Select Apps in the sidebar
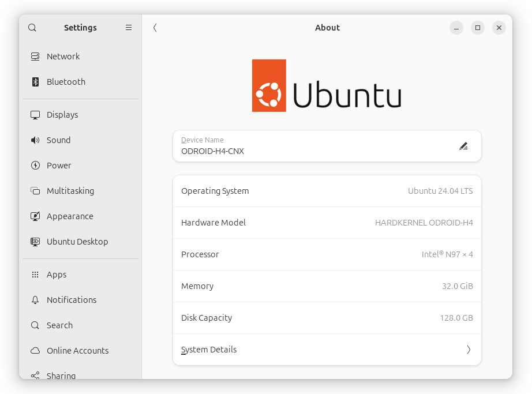Screen dimensions: 532x394 [80, 275]
